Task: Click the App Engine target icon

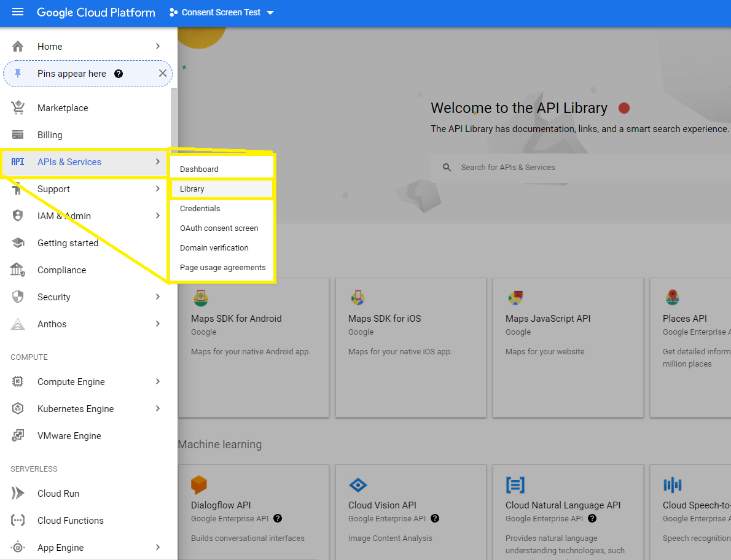Action: (x=18, y=548)
